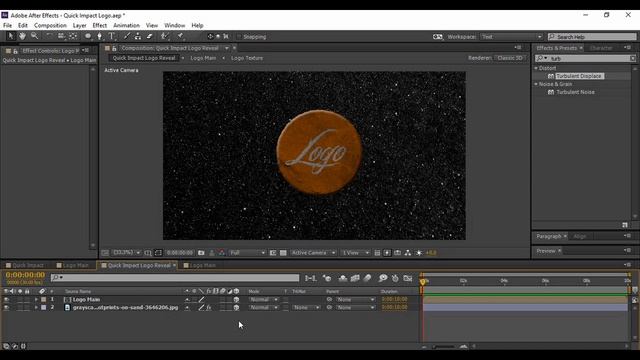Expand the footprints jpg layer properties
Screen dimensions: 640x360
coord(36,307)
